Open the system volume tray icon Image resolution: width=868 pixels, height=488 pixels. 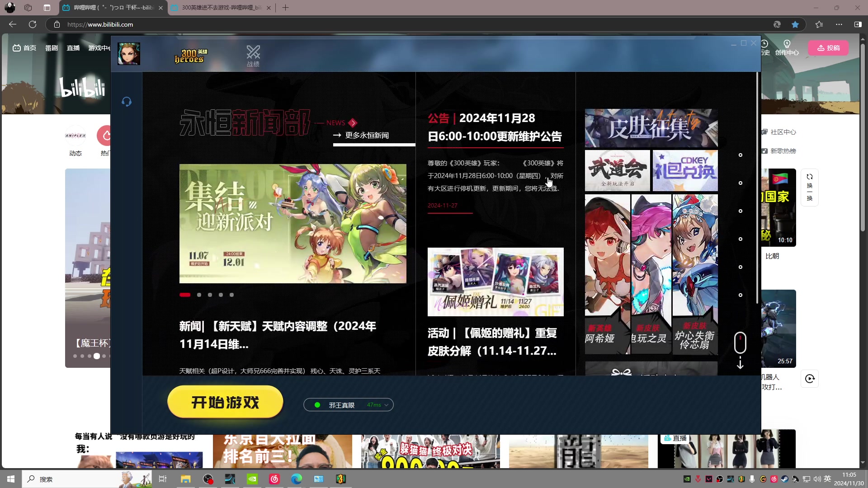[x=817, y=479]
